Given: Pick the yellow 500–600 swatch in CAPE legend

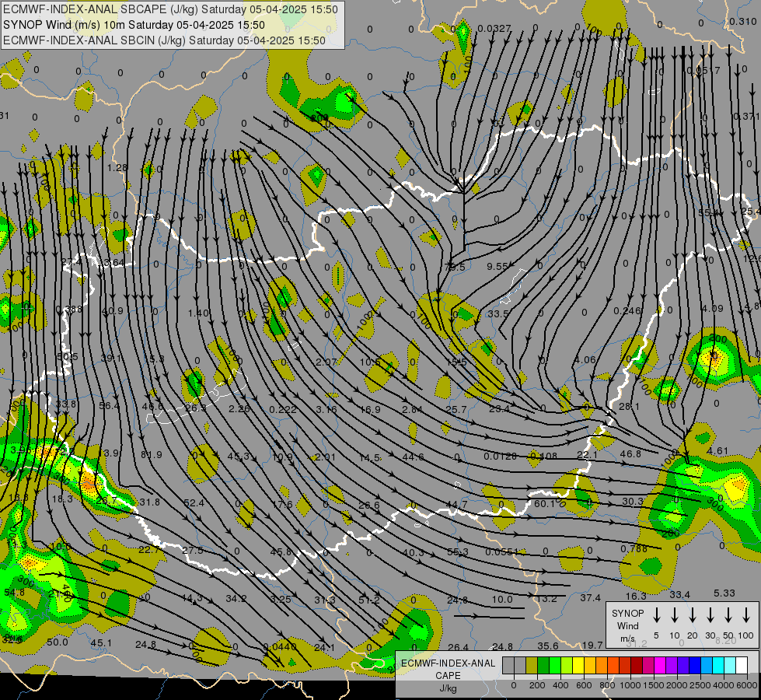Looking at the screenshot, I should pyautogui.click(x=578, y=666).
